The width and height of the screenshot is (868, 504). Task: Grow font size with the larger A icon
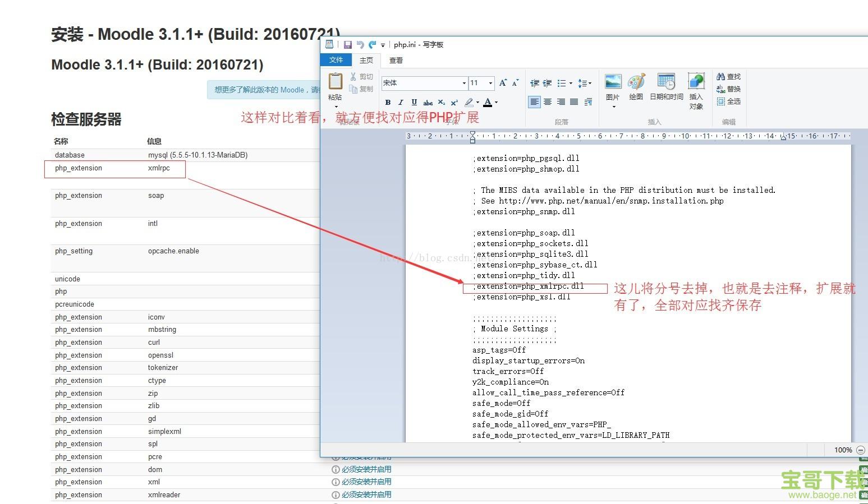click(503, 83)
